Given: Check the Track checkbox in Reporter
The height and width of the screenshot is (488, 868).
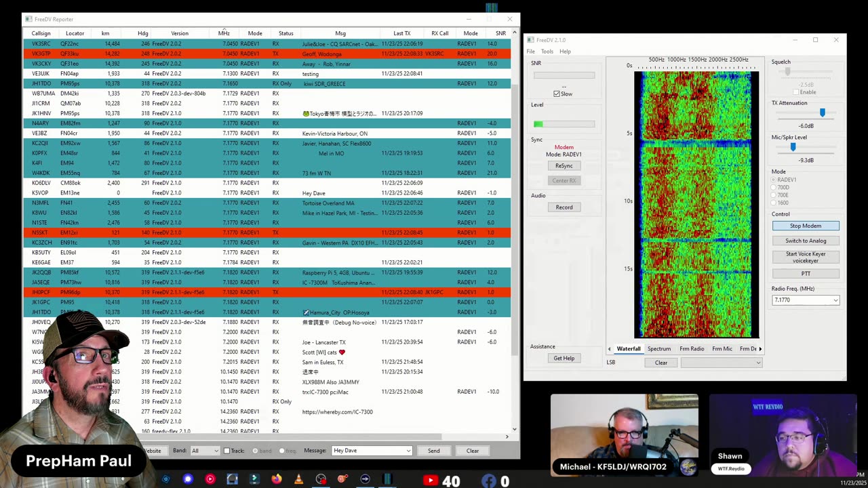Looking at the screenshot, I should [227, 451].
